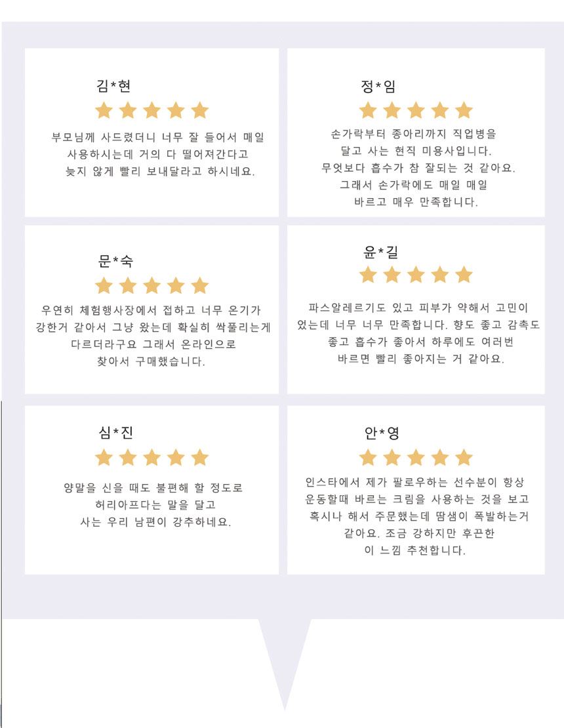The width and height of the screenshot is (564, 728).
Task: Select the last star under 윤*길
Action: click(x=464, y=274)
